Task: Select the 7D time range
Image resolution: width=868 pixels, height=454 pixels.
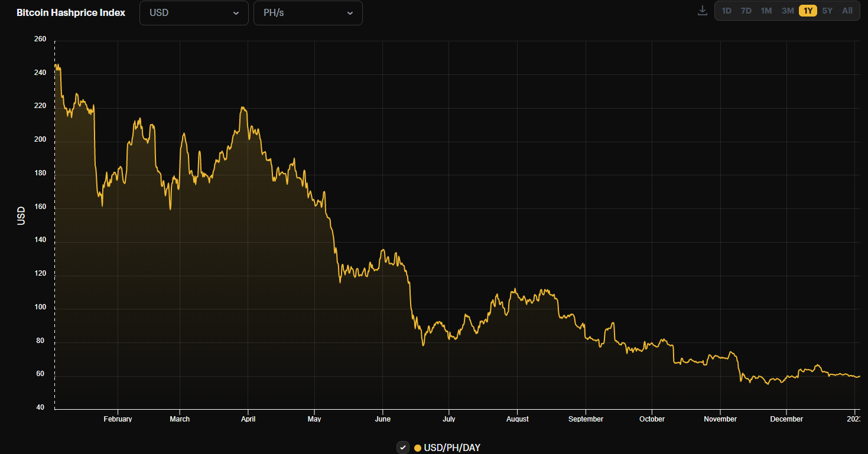Action: [746, 11]
